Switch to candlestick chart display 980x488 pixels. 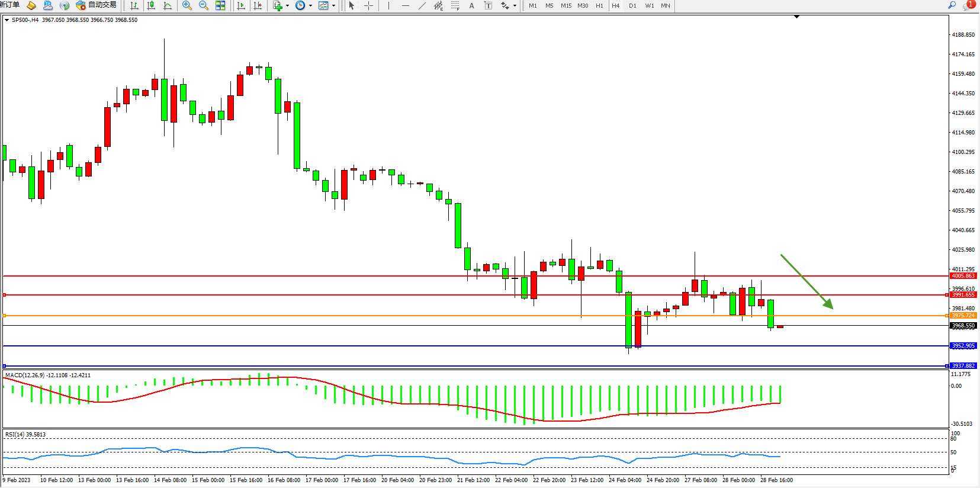pos(151,5)
